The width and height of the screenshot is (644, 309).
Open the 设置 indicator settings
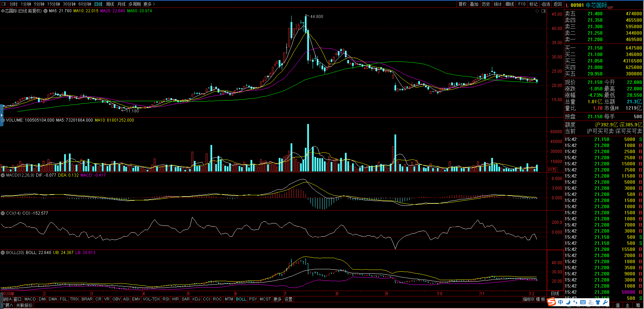click(x=289, y=299)
